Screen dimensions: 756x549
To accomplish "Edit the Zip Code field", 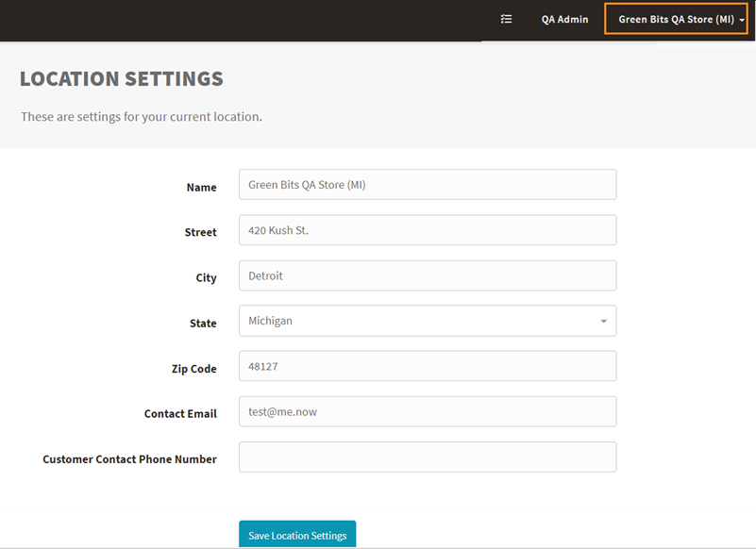I will [x=428, y=366].
